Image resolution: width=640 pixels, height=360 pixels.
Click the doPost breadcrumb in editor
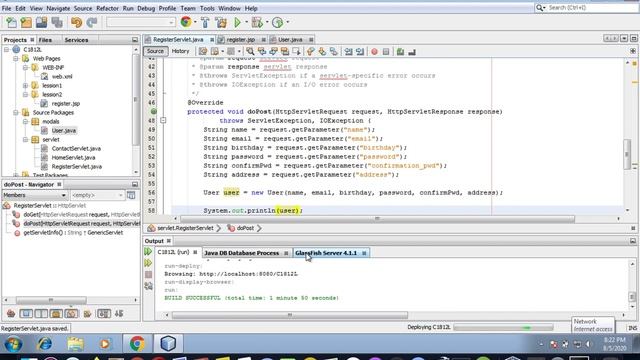(245, 228)
